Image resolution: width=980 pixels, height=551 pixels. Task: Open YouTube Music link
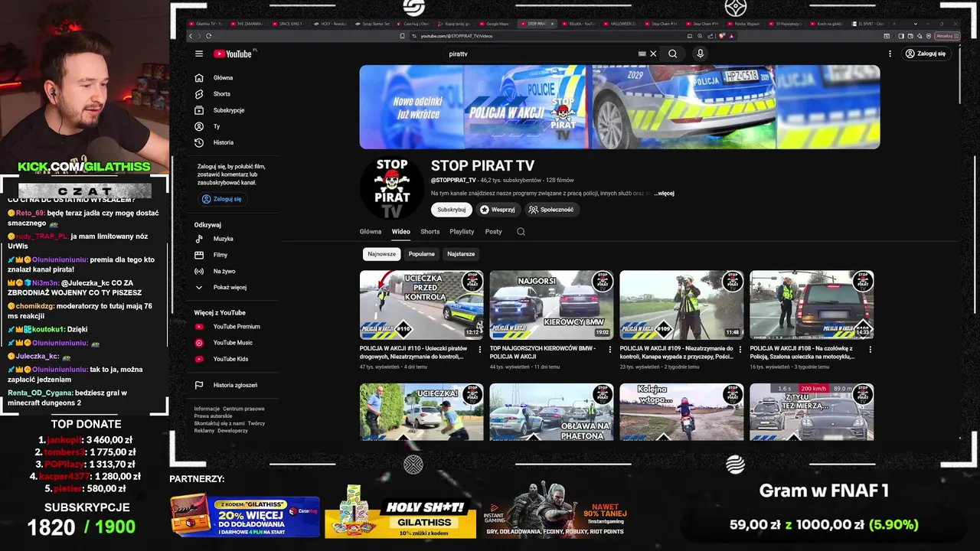233,343
